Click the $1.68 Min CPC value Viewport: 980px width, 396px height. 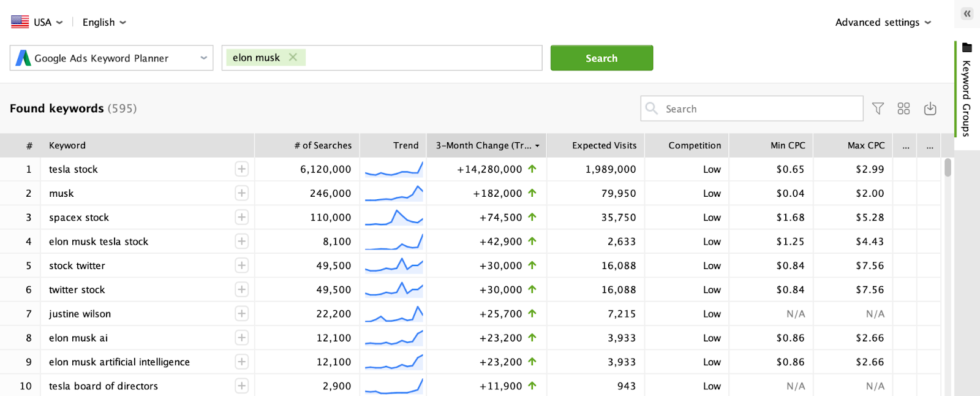[x=790, y=217]
